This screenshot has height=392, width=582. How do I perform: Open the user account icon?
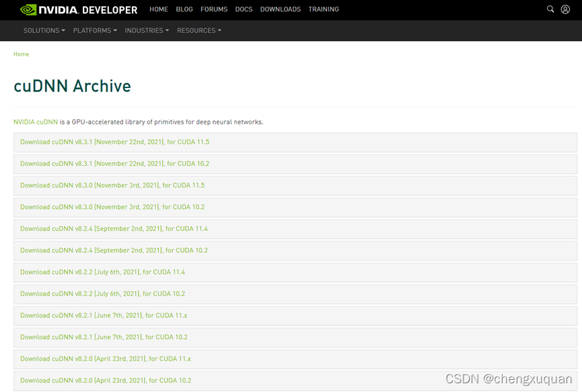[x=565, y=9]
